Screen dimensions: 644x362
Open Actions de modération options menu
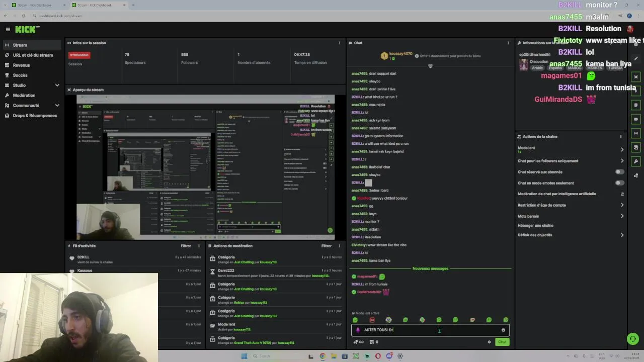(340, 246)
